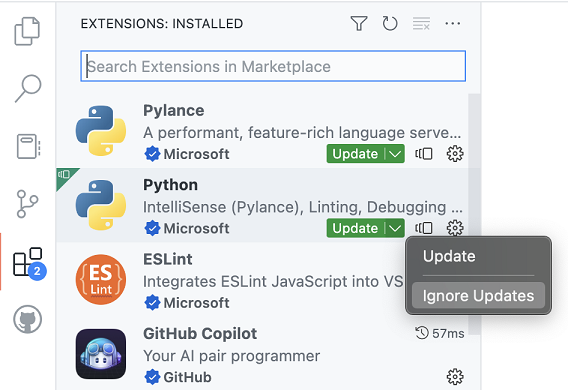The height and width of the screenshot is (390, 568).
Task: Click 'Integrates ESLint JavaScript into VS' description
Action: pyautogui.click(x=273, y=282)
